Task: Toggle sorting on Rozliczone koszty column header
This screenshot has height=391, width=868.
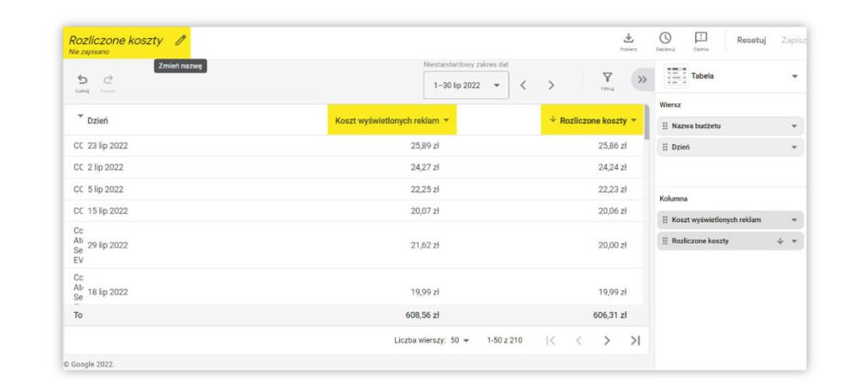Action: click(x=593, y=120)
